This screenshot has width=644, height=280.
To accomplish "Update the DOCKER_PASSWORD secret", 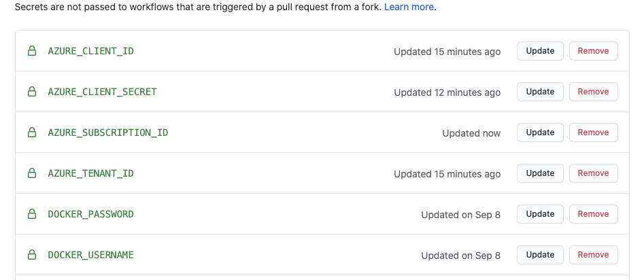I will [540, 214].
